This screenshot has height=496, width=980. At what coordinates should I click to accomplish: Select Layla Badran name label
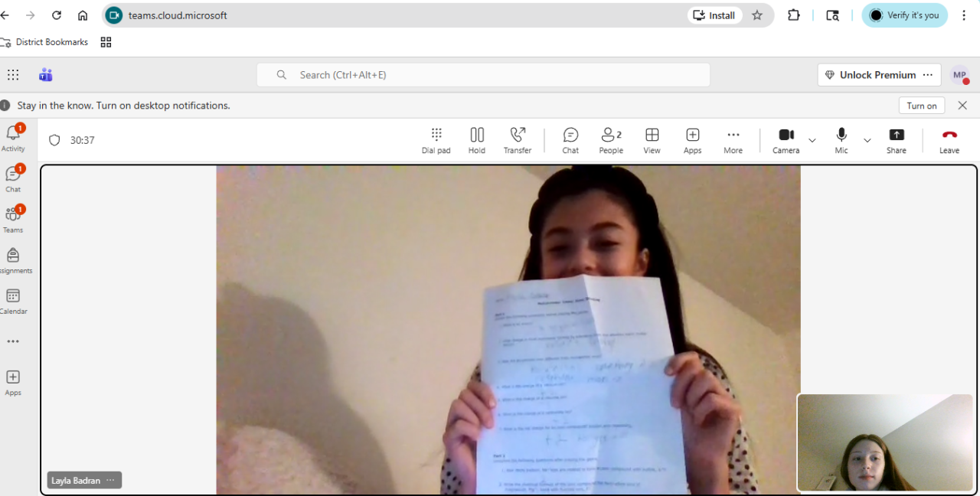click(76, 481)
